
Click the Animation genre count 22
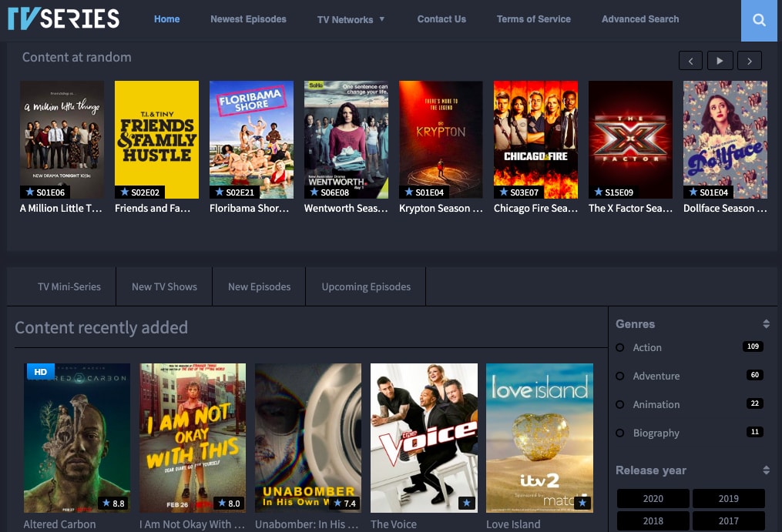[x=754, y=403]
